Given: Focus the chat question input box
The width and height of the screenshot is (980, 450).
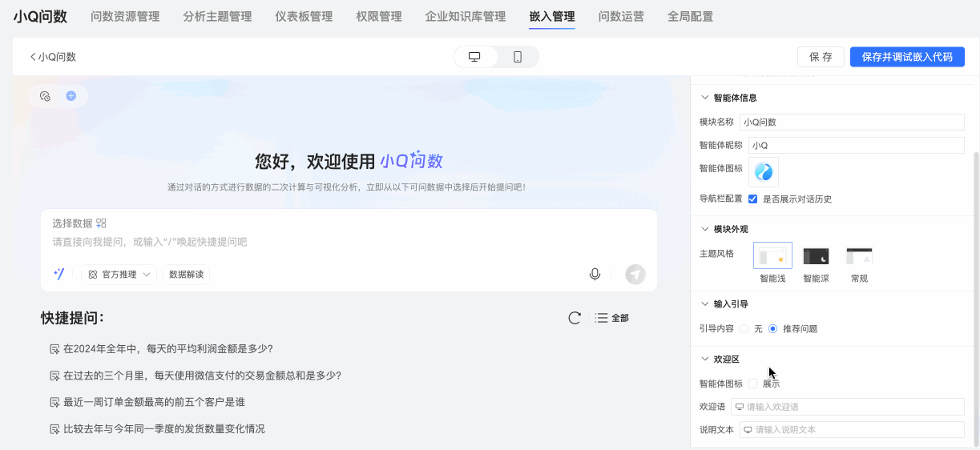Looking at the screenshot, I should (349, 242).
